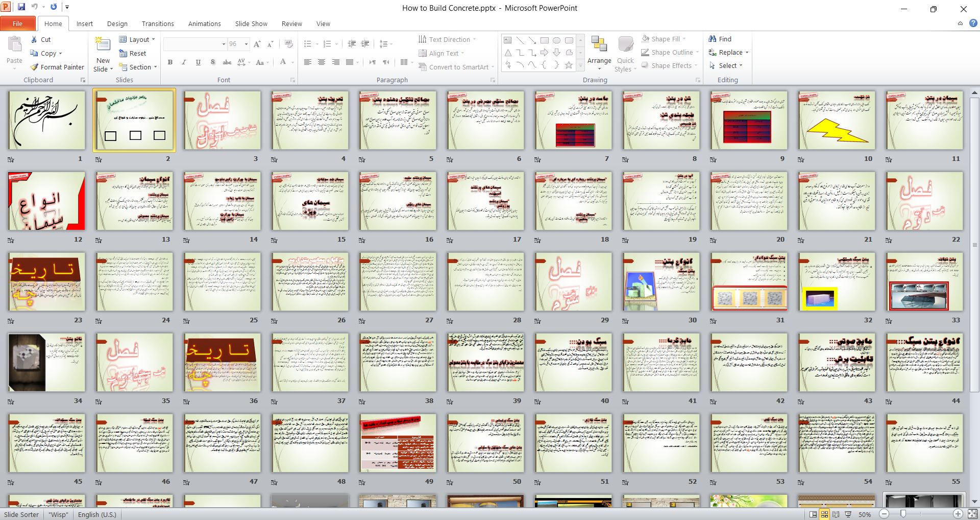The image size is (980, 520).
Task: Open the Design tab
Action: click(117, 23)
